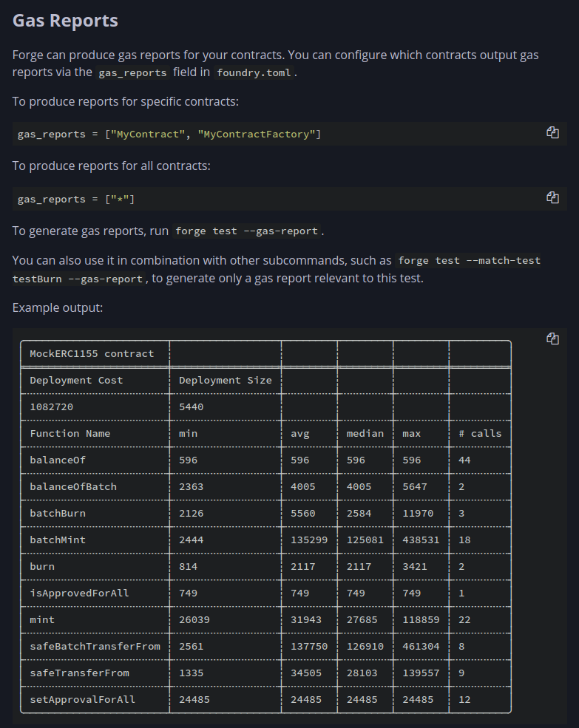The image size is (579, 728).
Task: Click the min column header
Action: 189,434
